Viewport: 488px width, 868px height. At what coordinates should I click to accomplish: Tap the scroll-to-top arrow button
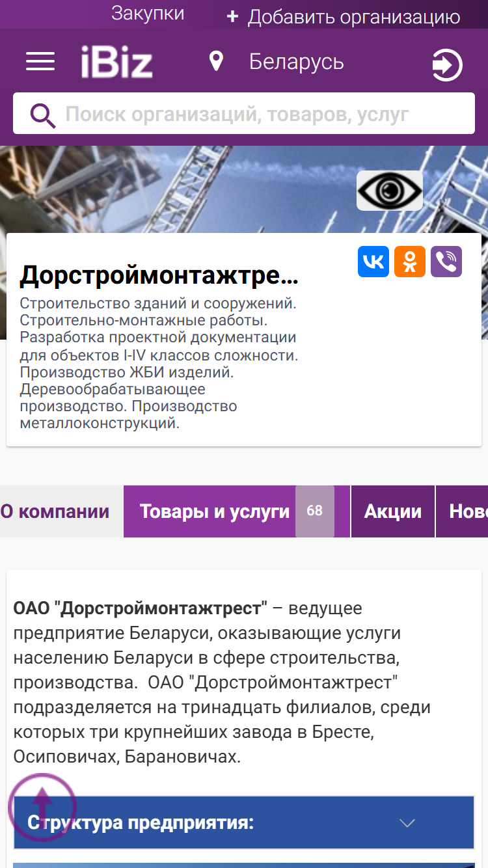pos(42,807)
